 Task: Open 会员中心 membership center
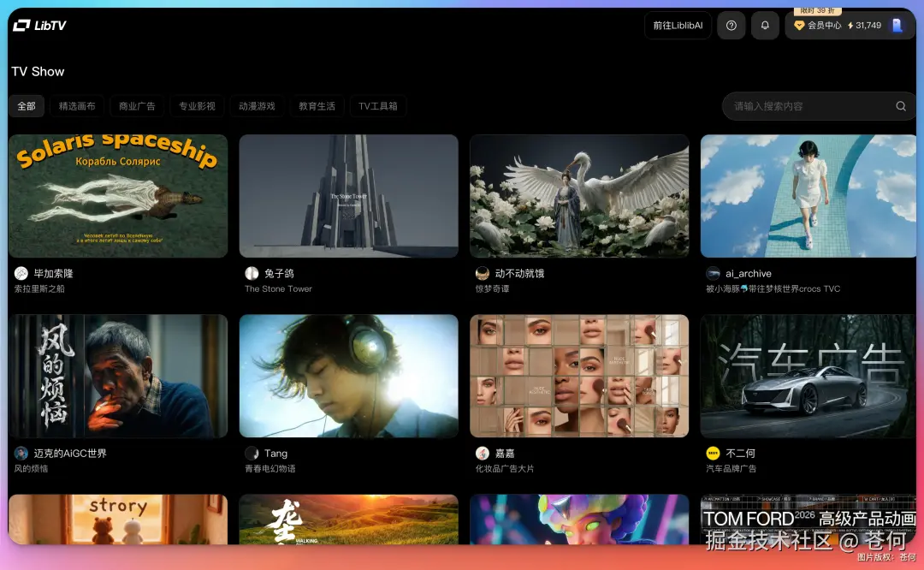click(824, 26)
